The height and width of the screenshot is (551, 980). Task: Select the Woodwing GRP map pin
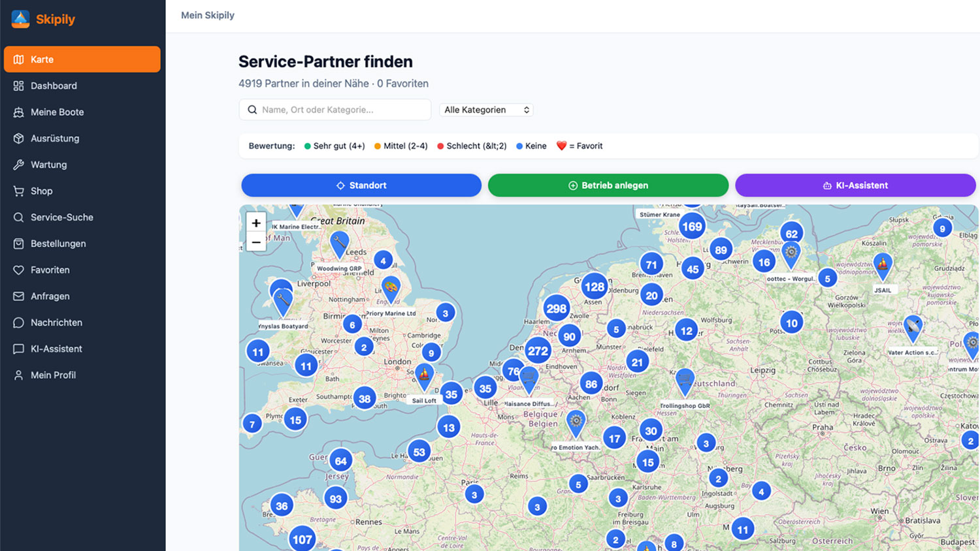coord(339,245)
